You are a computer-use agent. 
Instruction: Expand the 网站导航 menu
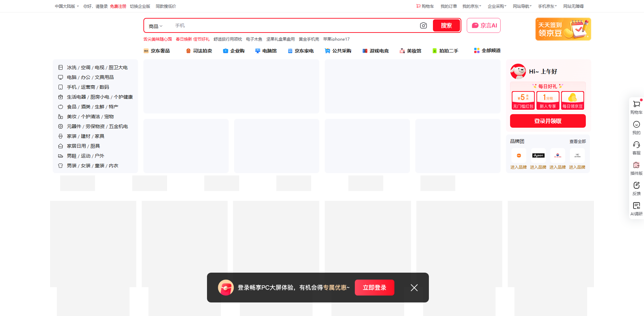pos(521,6)
